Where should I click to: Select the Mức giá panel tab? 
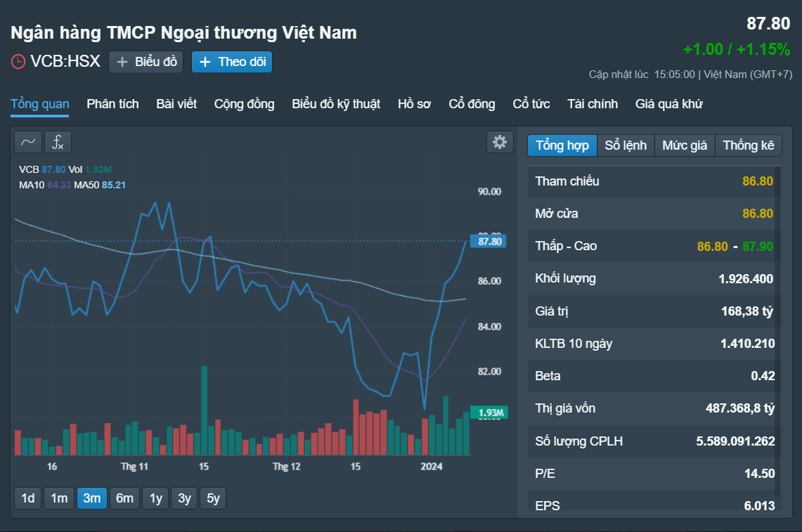[685, 145]
